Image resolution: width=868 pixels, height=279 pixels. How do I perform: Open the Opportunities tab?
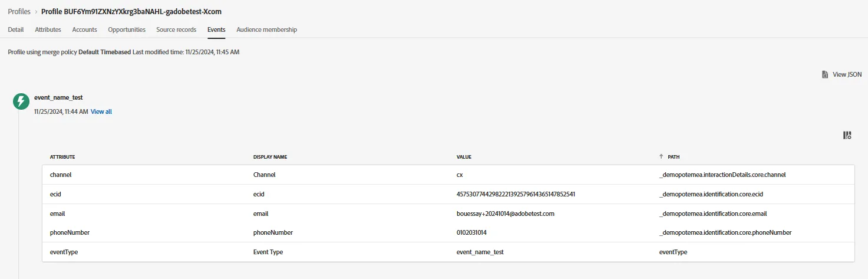click(127, 29)
